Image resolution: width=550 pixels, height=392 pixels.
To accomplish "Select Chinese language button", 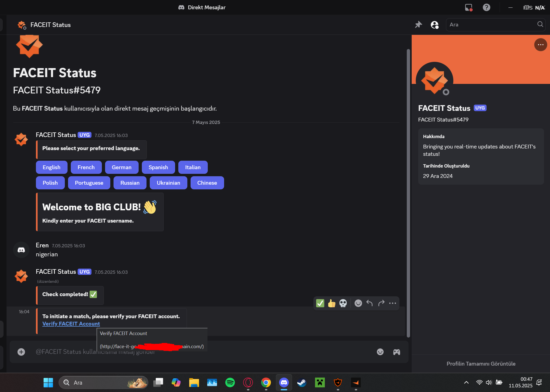I will click(207, 183).
